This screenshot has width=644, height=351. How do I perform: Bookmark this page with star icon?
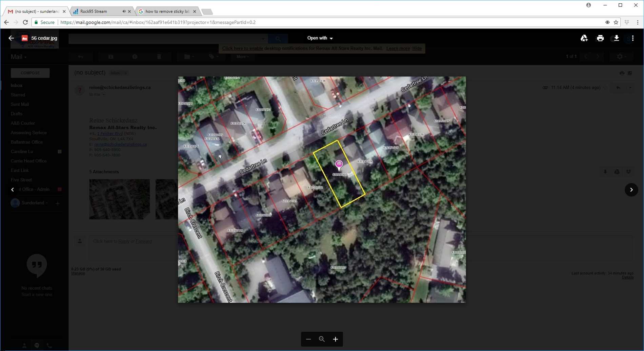(x=616, y=22)
